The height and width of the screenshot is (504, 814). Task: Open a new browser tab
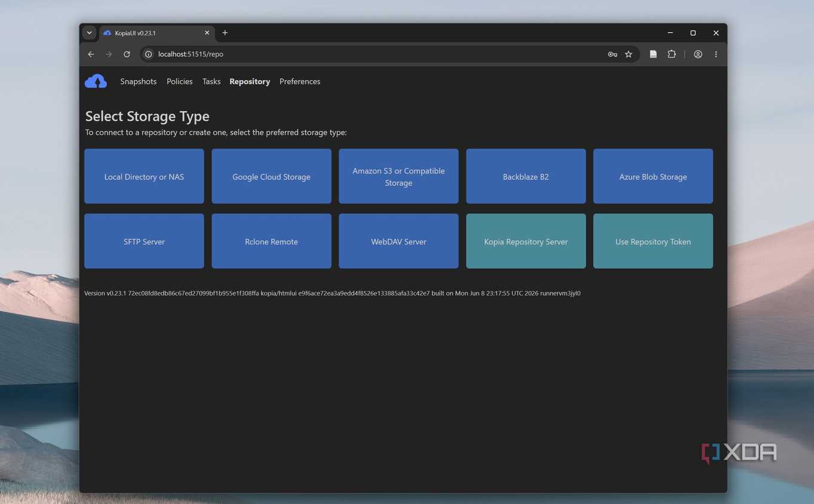[x=225, y=33]
